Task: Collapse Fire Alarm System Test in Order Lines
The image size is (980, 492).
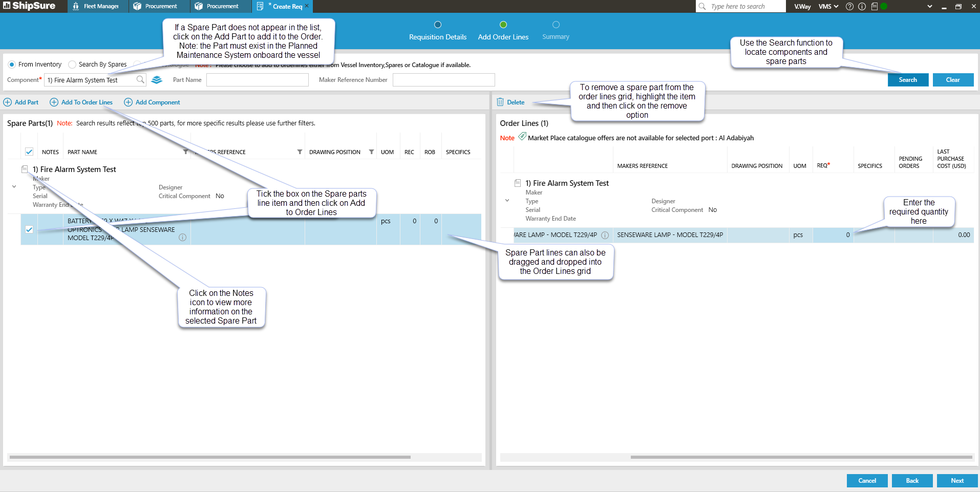Action: [507, 201]
